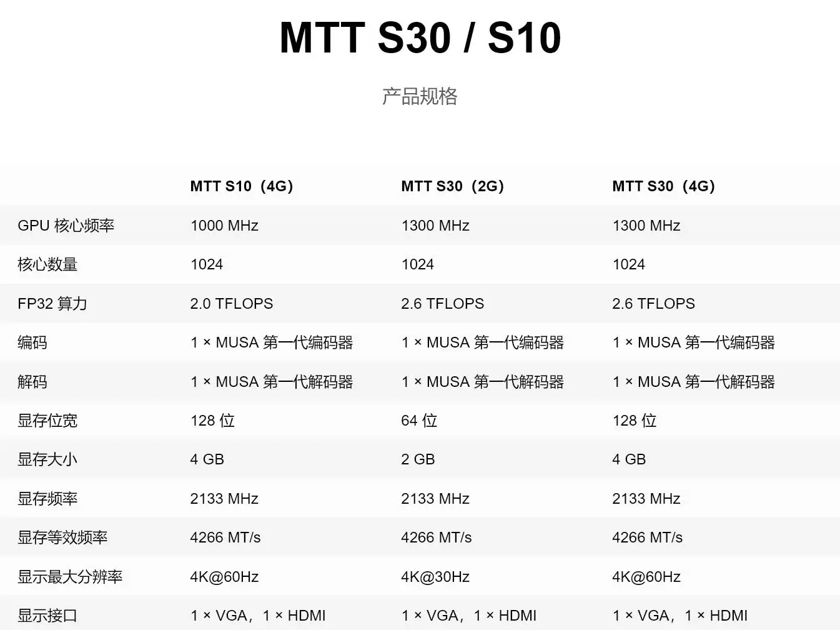Select the MTT S30 (2G) column header

[452, 186]
